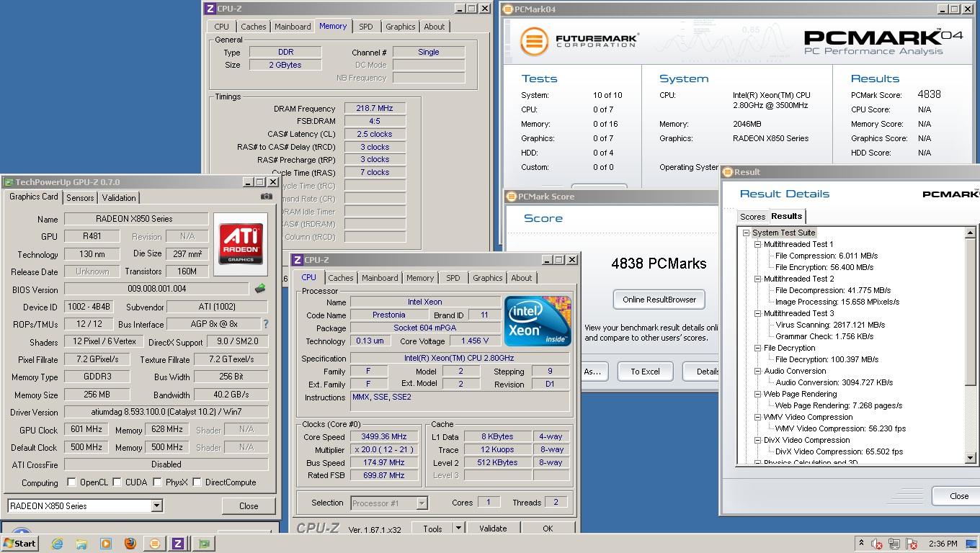Click the Bus Interface question mark icon
The width and height of the screenshot is (980, 553).
(x=265, y=324)
